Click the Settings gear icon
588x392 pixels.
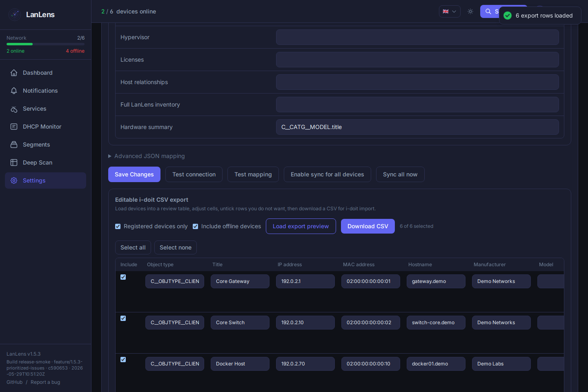point(14,180)
